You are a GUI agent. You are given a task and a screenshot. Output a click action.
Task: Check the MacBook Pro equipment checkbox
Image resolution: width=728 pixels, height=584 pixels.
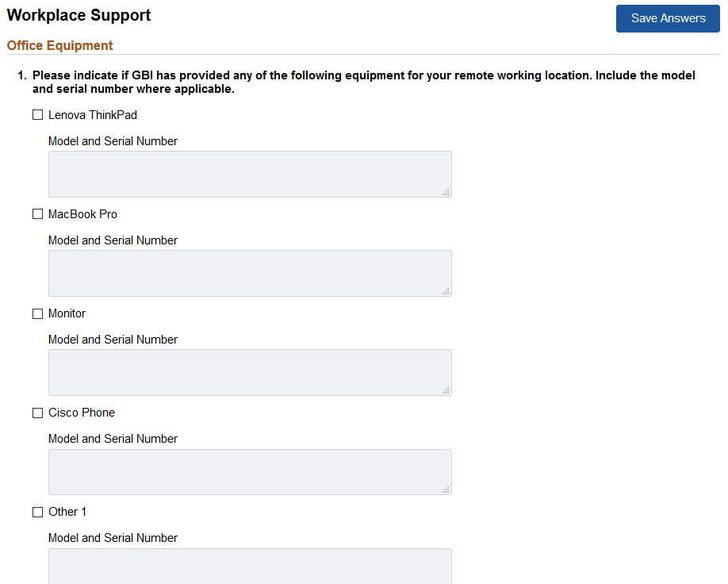(37, 213)
